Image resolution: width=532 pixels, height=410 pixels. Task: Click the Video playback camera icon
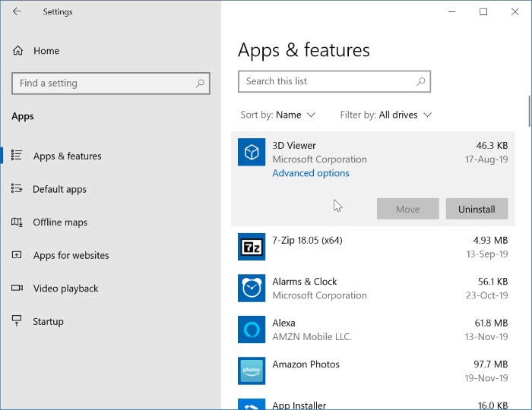[17, 288]
